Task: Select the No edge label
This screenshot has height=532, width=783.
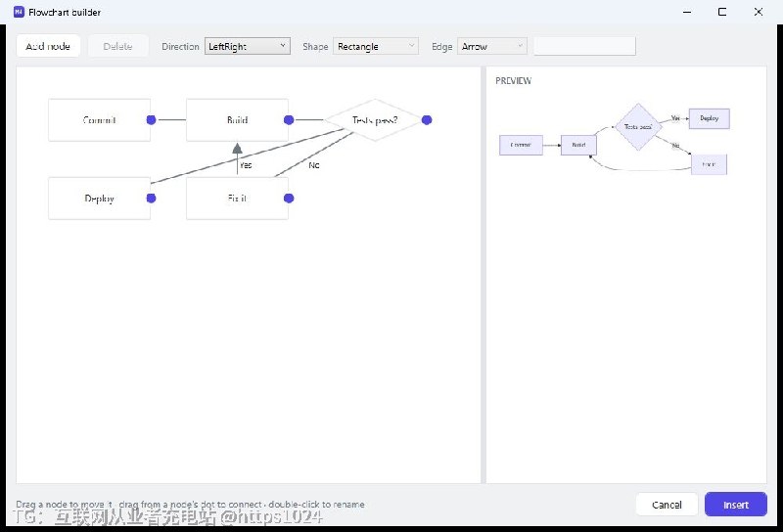Action: [x=313, y=165]
